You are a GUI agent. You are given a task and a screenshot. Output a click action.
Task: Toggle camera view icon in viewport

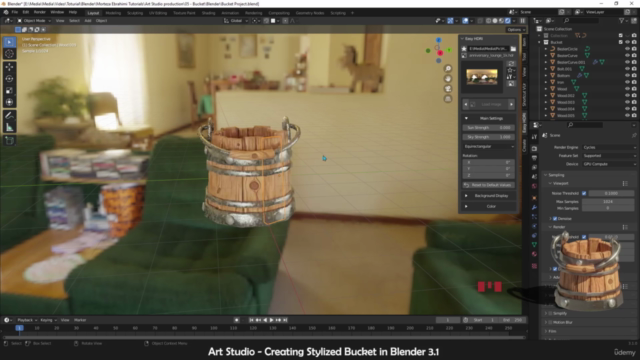(x=448, y=89)
